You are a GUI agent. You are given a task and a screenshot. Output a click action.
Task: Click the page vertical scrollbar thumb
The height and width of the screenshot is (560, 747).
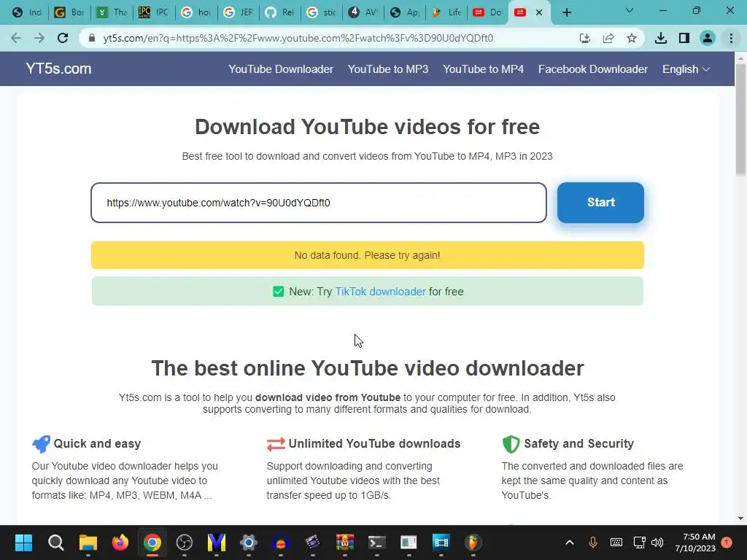(740, 119)
